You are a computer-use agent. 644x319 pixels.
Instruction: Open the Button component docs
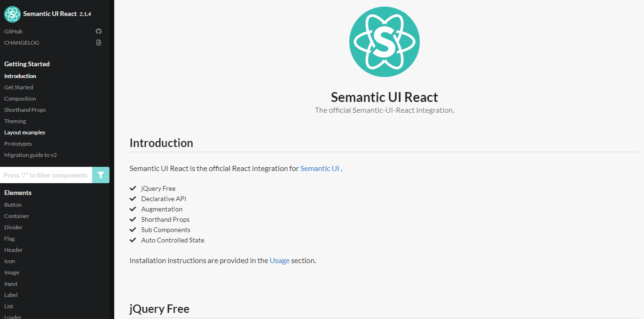tap(13, 204)
